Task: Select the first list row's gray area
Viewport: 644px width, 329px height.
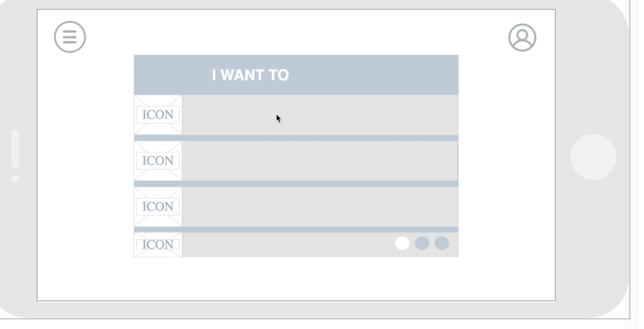Action: tap(320, 115)
